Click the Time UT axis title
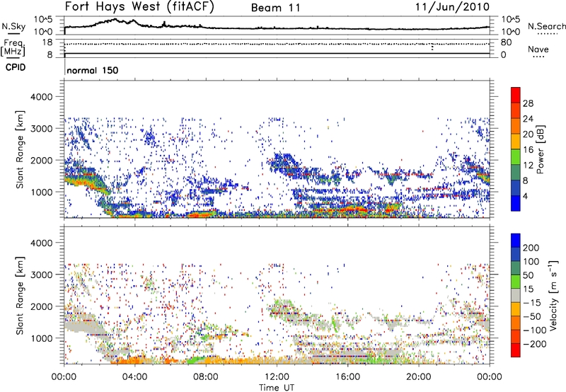566x392 pixels. (x=277, y=388)
